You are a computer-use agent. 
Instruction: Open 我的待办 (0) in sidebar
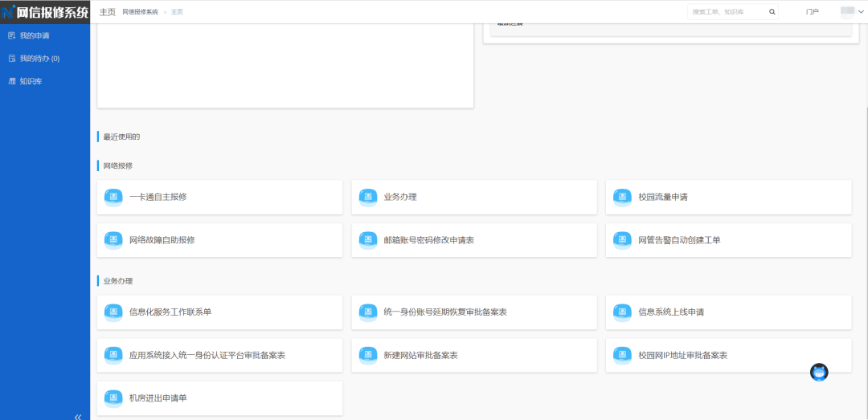pos(39,59)
